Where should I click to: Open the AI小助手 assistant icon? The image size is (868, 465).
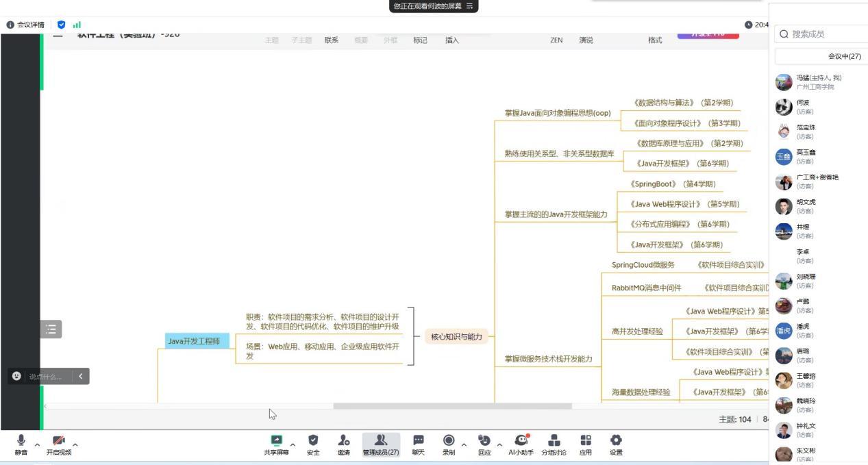[521, 444]
